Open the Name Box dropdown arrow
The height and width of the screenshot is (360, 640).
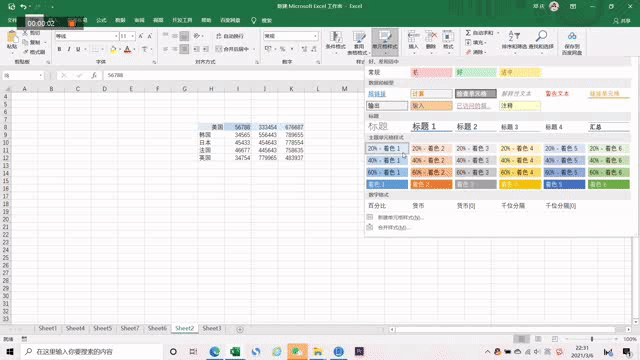click(x=40, y=76)
